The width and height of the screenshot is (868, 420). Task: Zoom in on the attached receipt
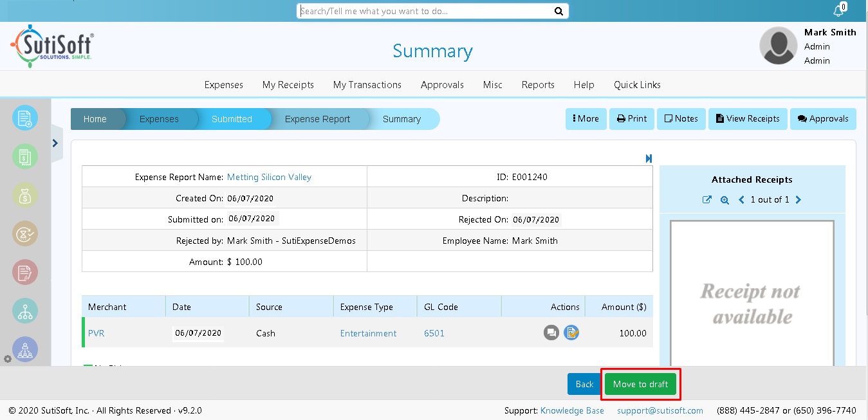point(725,200)
